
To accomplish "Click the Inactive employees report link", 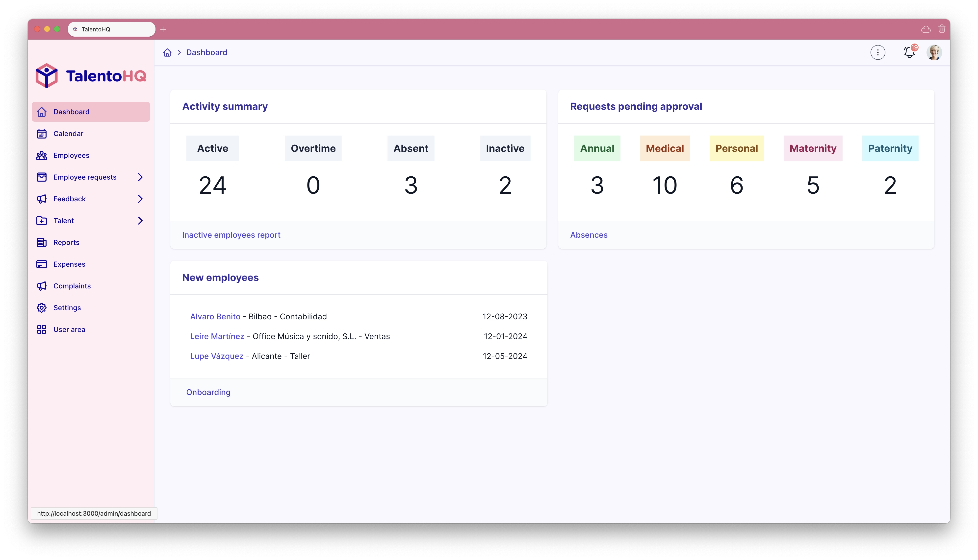I will click(231, 235).
